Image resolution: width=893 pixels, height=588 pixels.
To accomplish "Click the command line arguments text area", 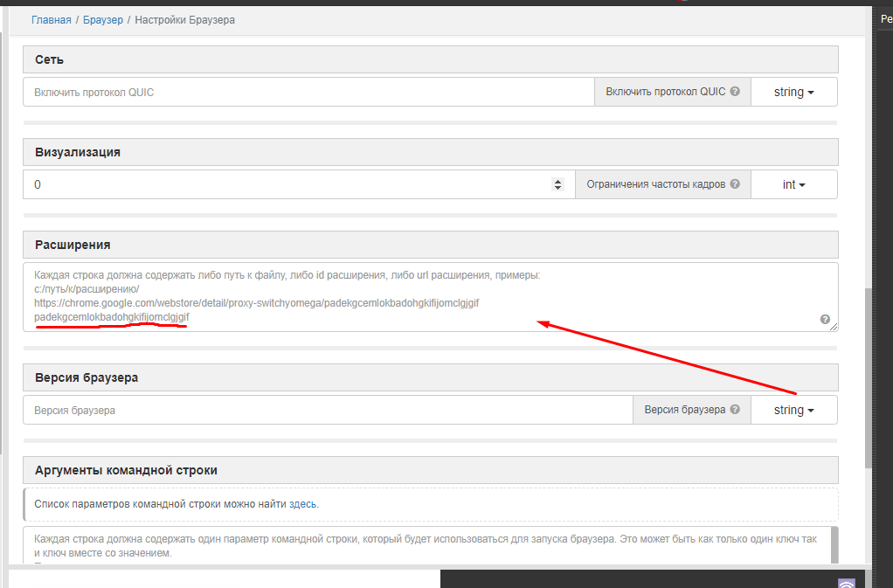I will tap(428, 546).
